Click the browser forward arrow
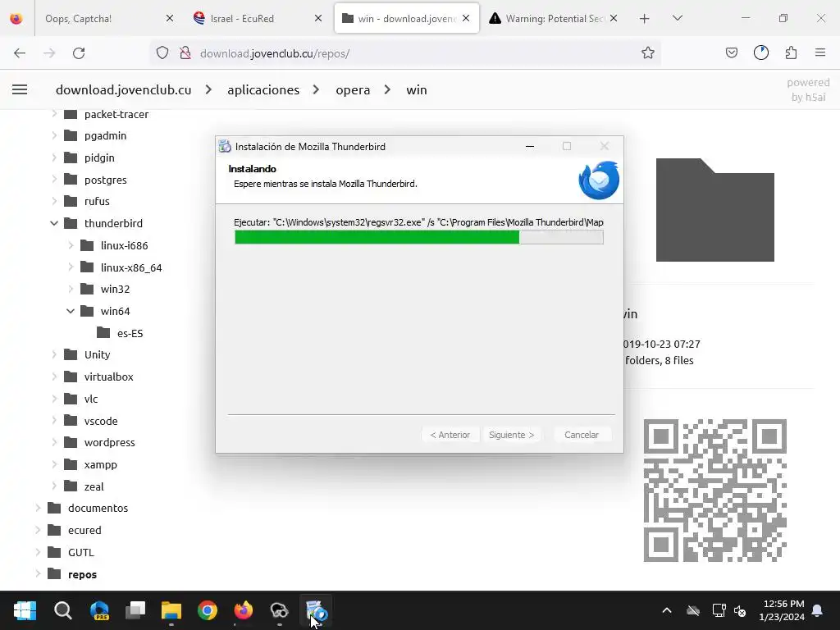This screenshot has height=630, width=840. pyautogui.click(x=49, y=53)
